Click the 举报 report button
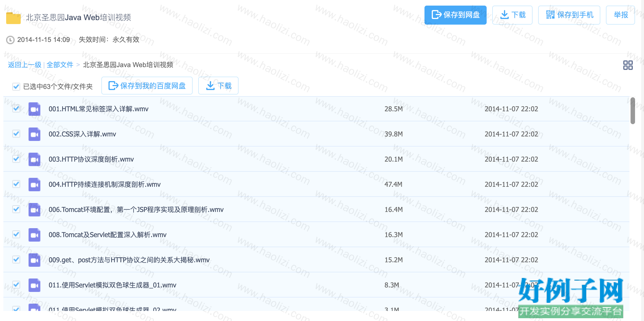This screenshot has height=321, width=644. (x=620, y=15)
